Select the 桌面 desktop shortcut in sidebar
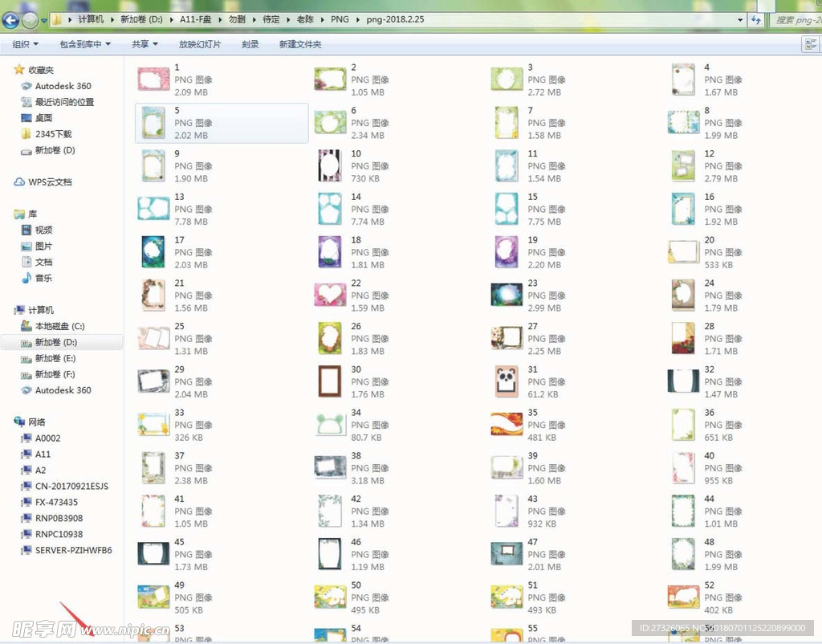 tap(43, 118)
